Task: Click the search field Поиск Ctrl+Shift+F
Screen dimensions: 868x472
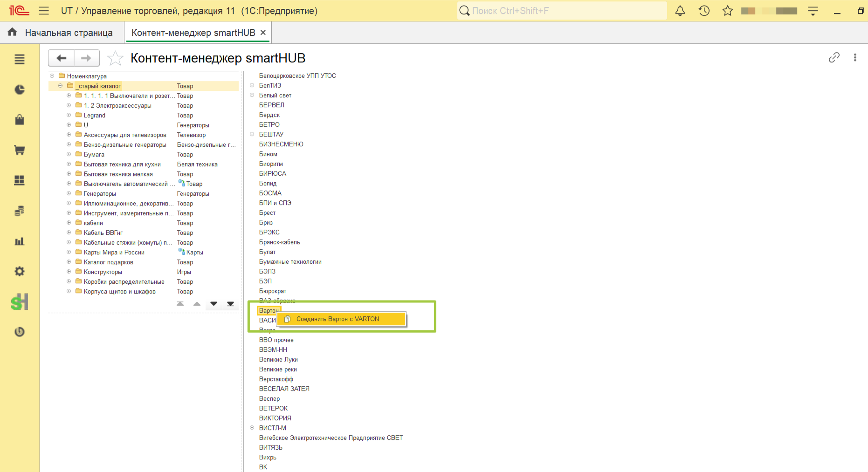Action: [x=562, y=11]
